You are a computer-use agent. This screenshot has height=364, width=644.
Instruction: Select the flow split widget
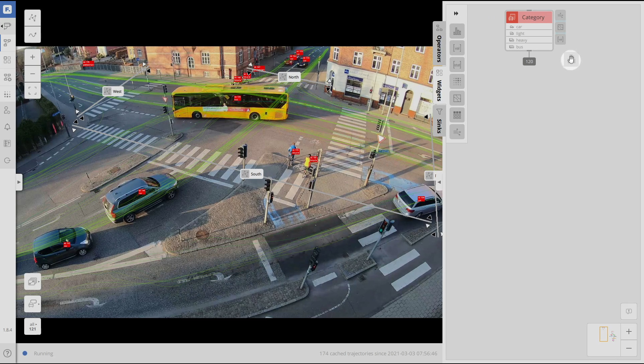click(457, 132)
